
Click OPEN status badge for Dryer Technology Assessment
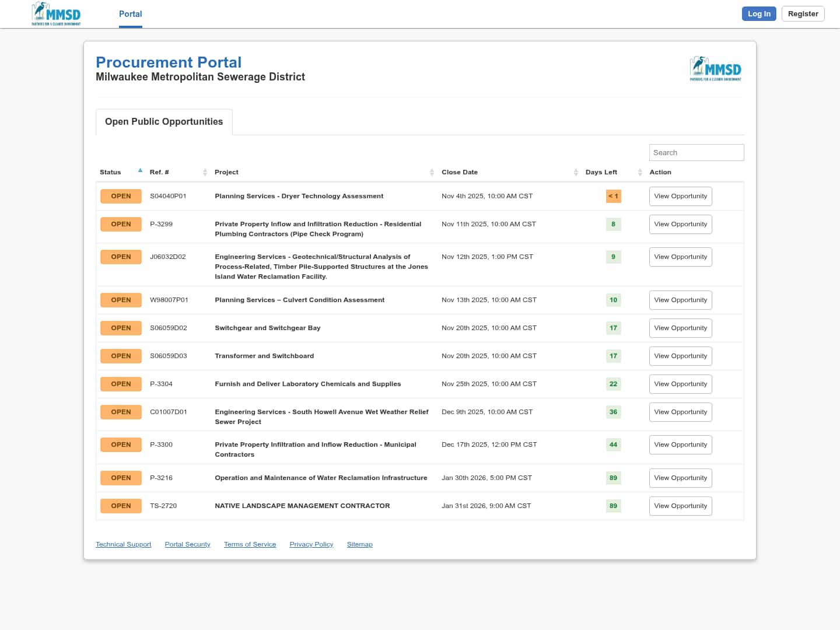[x=121, y=197]
